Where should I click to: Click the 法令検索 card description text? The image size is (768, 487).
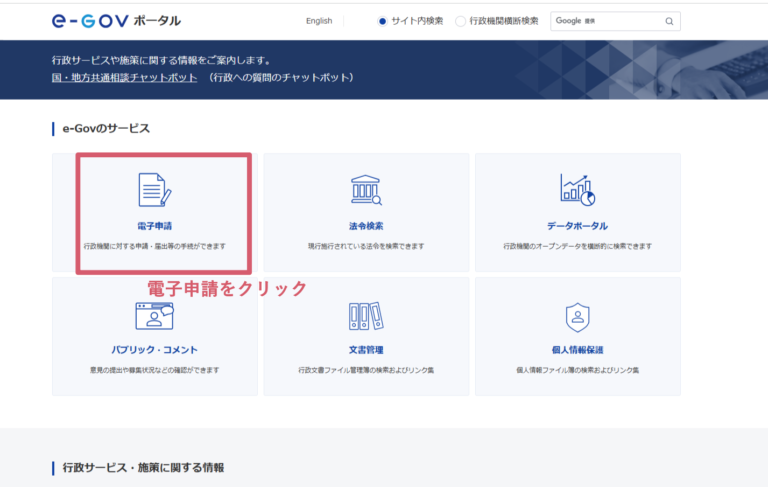pyautogui.click(x=366, y=246)
